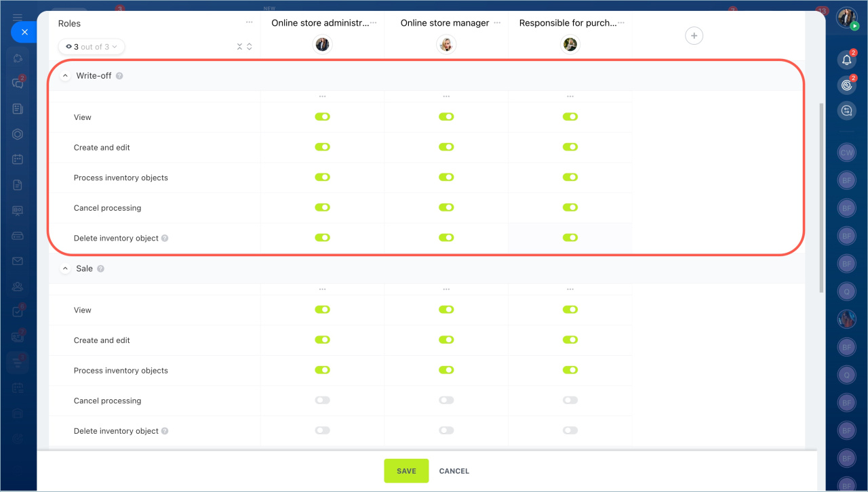Click the Sale help question icon
Image resolution: width=868 pixels, height=492 pixels.
pos(100,269)
